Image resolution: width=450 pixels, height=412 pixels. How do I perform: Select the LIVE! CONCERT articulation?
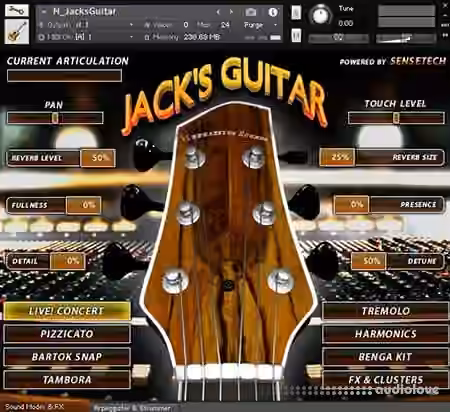(x=67, y=311)
